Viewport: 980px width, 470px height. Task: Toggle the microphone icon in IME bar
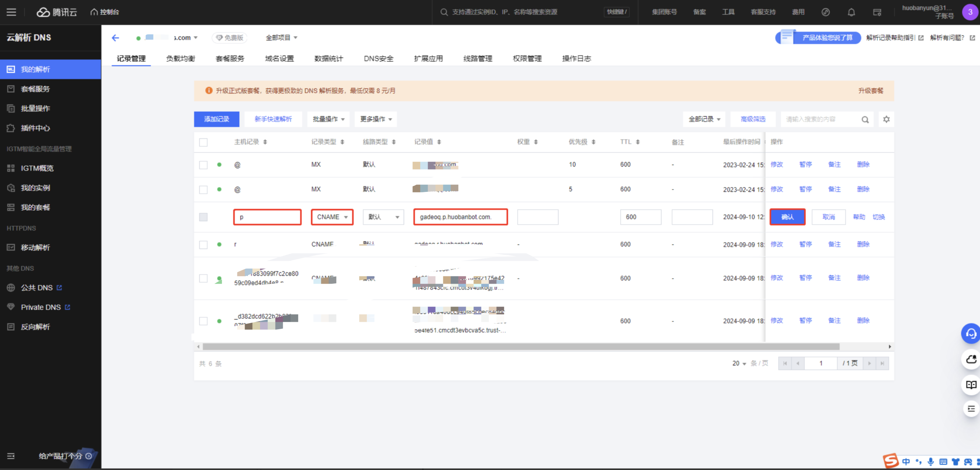pos(931,462)
